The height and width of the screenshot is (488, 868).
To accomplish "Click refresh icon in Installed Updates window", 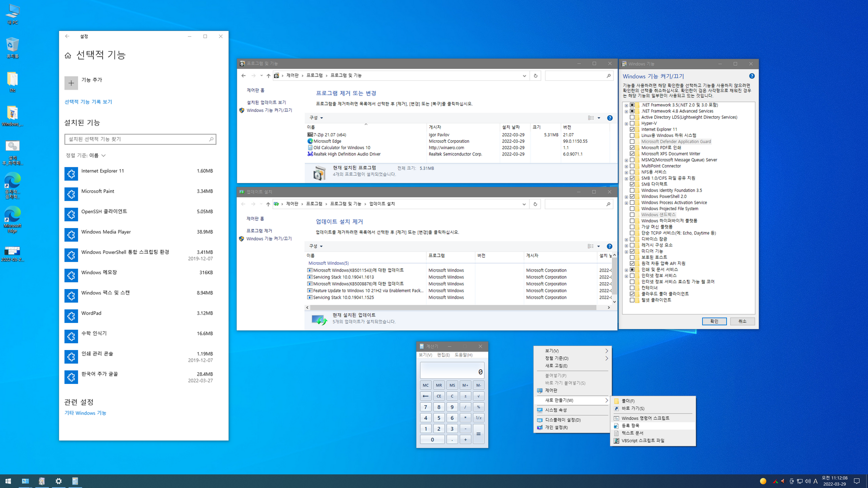I will pyautogui.click(x=535, y=204).
